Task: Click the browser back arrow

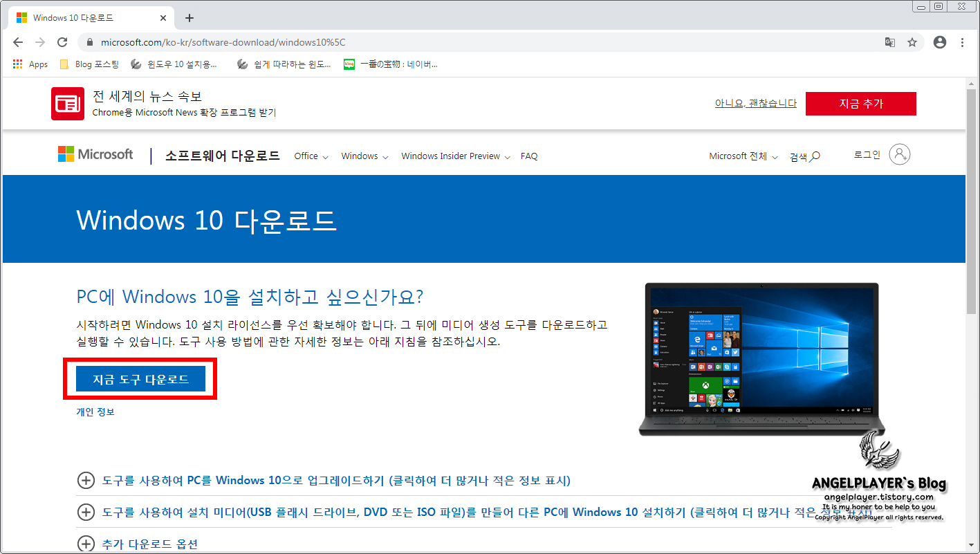Action: 18,42
